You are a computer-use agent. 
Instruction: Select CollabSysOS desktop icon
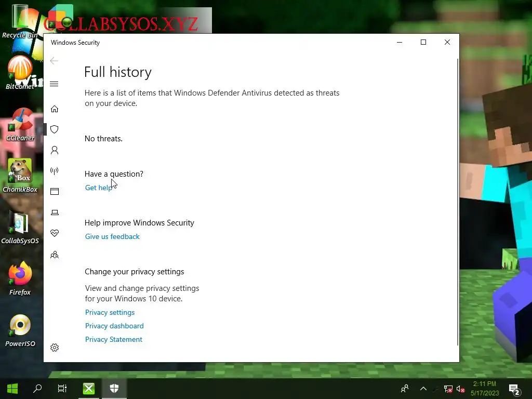click(20, 228)
